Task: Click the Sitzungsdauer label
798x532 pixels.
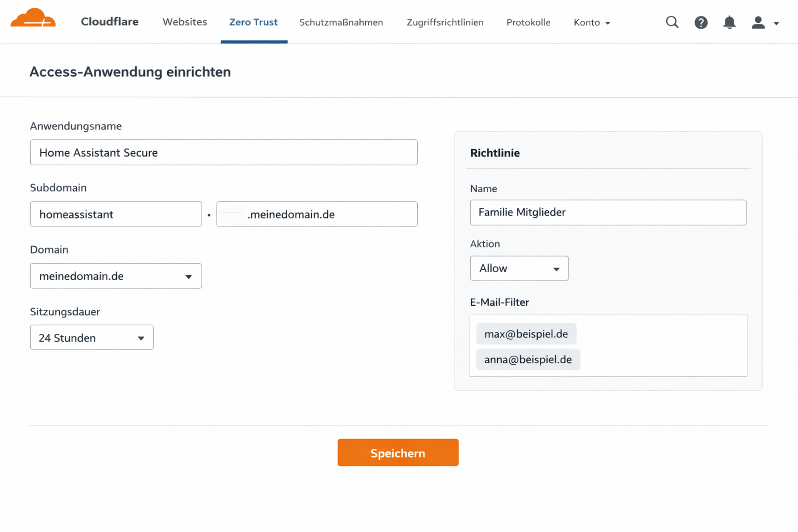Action: click(x=65, y=312)
